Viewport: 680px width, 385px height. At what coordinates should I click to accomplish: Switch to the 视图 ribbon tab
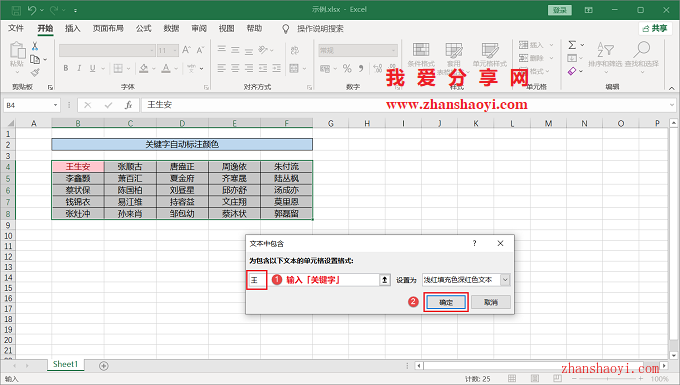(x=226, y=28)
